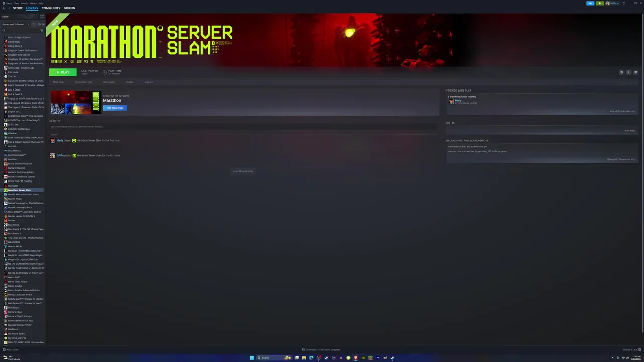Open the Steam menu
Image resolution: width=644 pixels, height=362 pixels.
click(x=9, y=3)
